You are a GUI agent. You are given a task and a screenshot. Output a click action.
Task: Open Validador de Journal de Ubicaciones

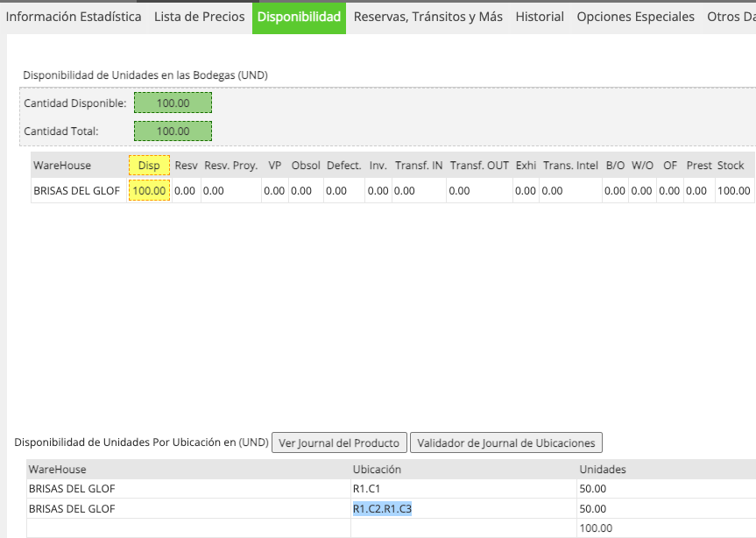tap(506, 442)
